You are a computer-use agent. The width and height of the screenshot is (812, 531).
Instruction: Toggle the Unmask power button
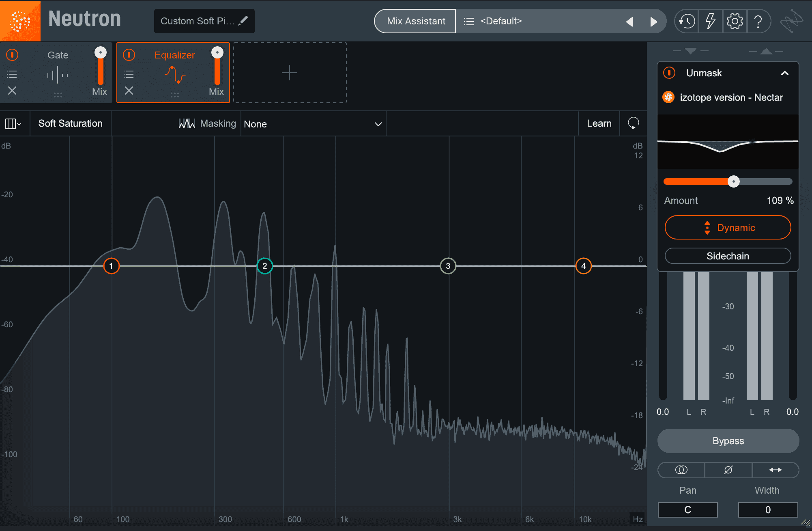coord(669,73)
